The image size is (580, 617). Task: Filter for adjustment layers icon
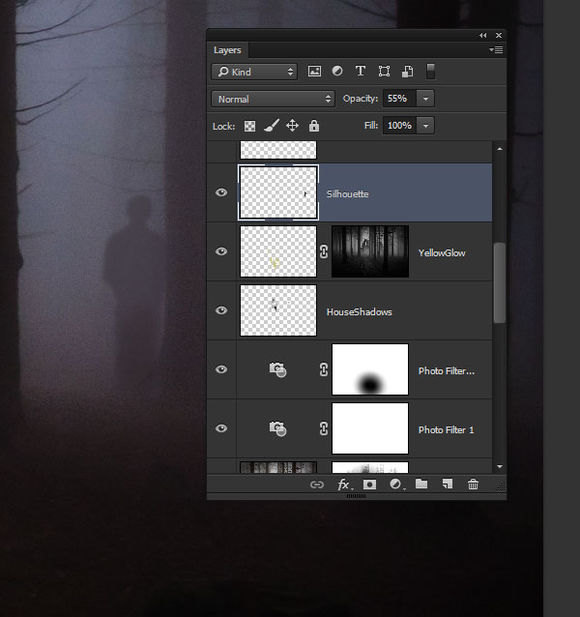(x=337, y=71)
